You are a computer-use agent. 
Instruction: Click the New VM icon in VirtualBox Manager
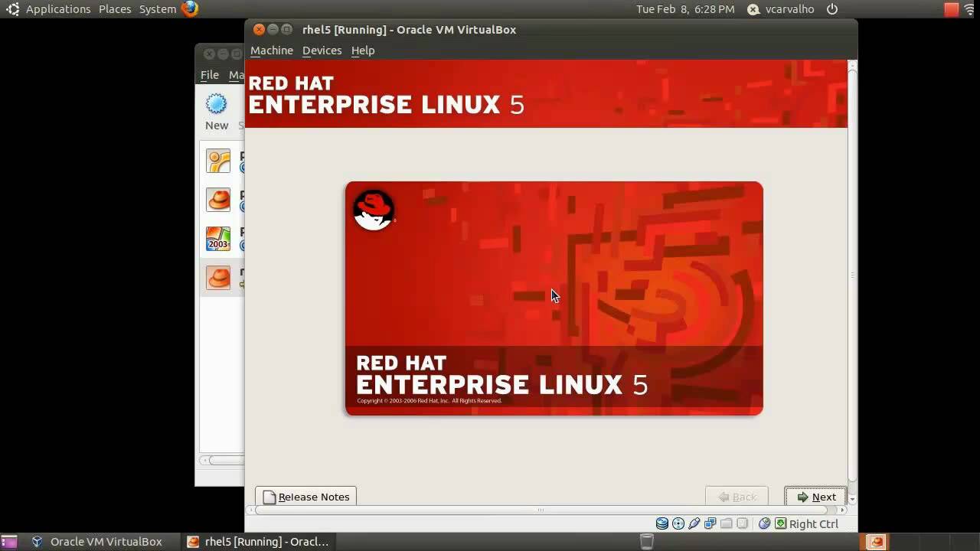(x=217, y=104)
